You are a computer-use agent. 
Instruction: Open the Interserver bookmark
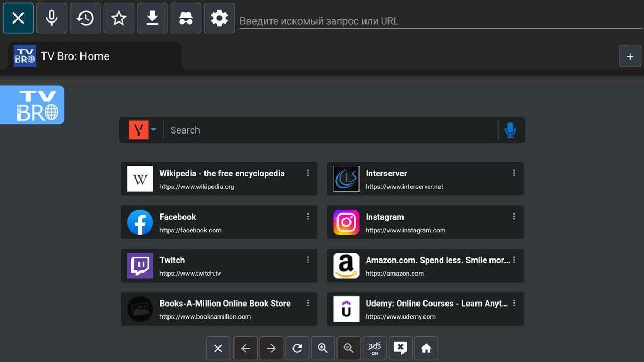425,179
